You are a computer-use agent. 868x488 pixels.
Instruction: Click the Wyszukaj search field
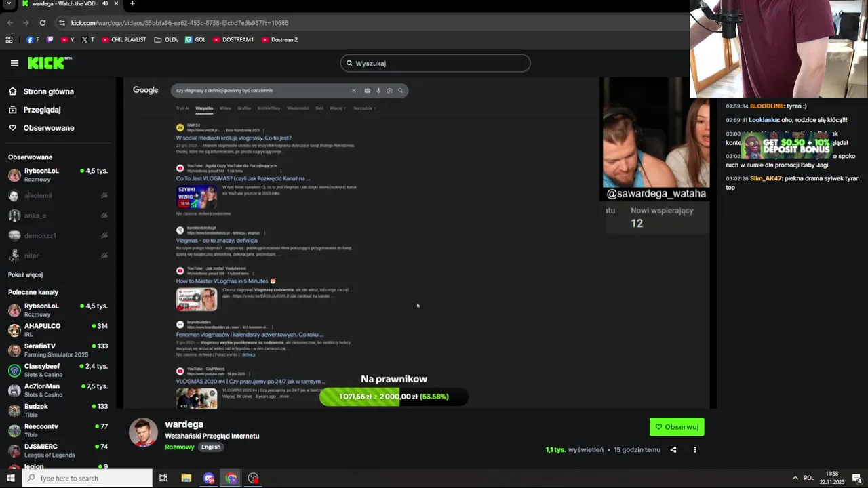[435, 63]
